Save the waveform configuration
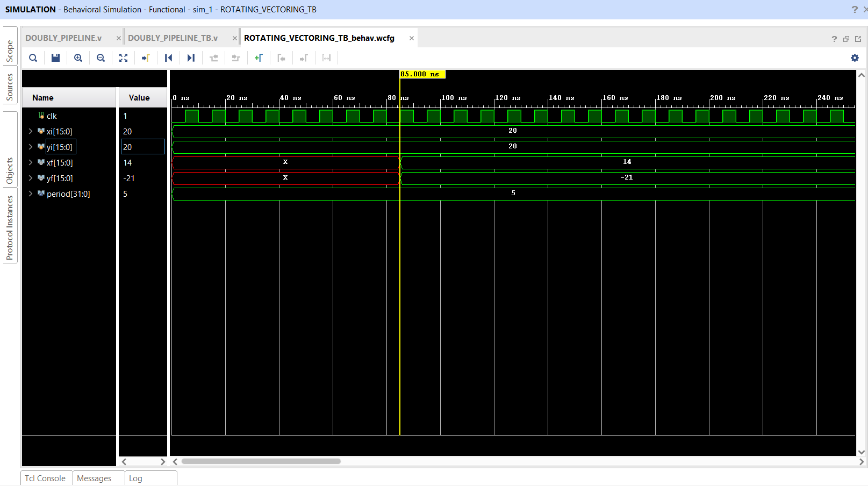 (55, 58)
